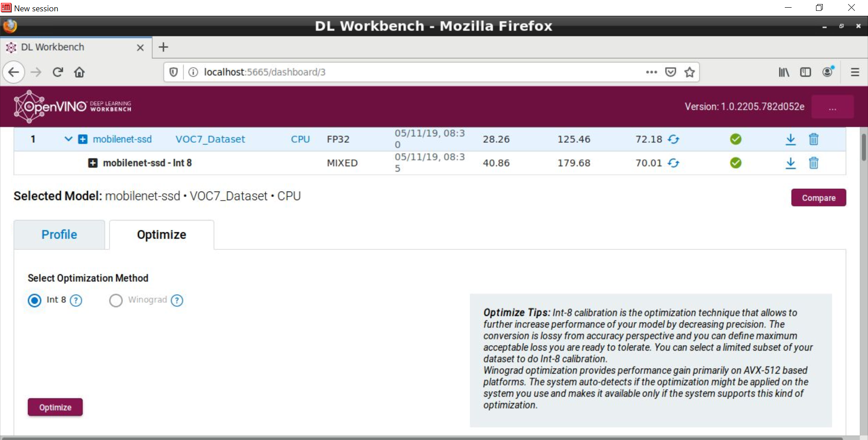Download the mobilenet-ssd FP32 model

(790, 139)
